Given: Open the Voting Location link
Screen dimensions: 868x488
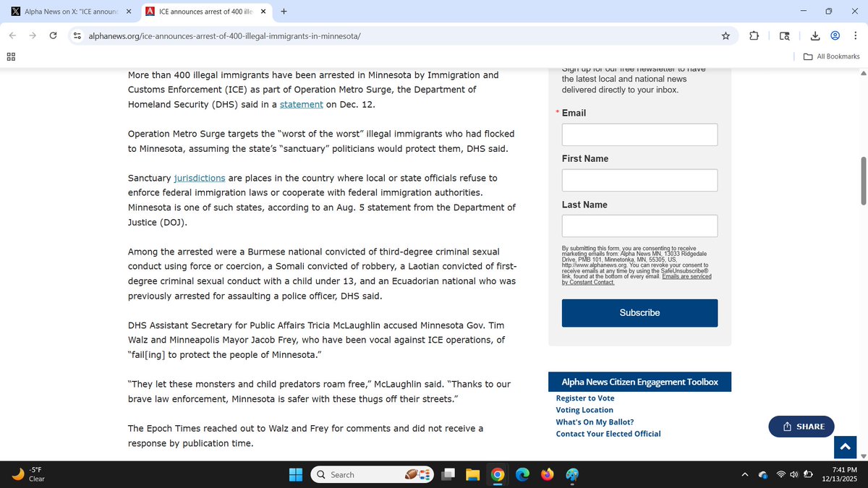Looking at the screenshot, I should (x=584, y=410).
